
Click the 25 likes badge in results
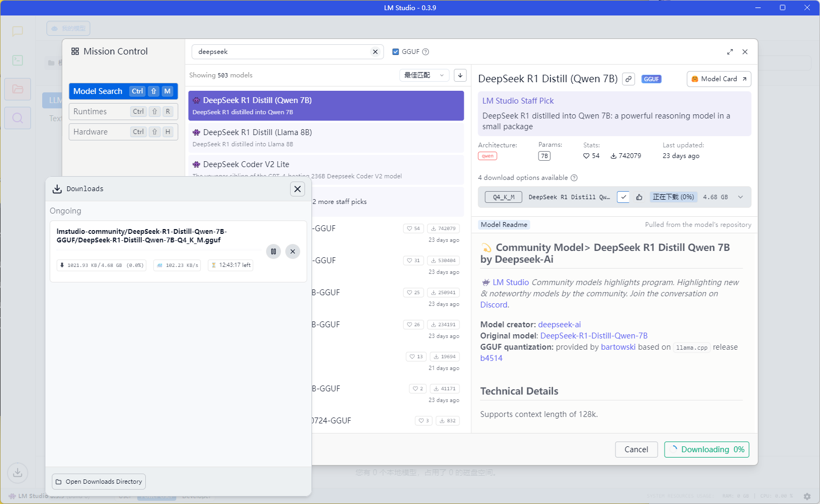pos(413,293)
